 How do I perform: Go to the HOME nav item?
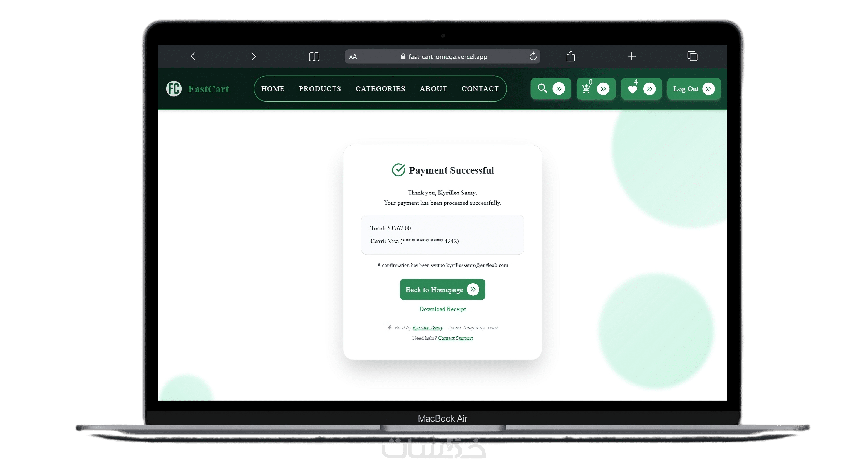pyautogui.click(x=272, y=89)
